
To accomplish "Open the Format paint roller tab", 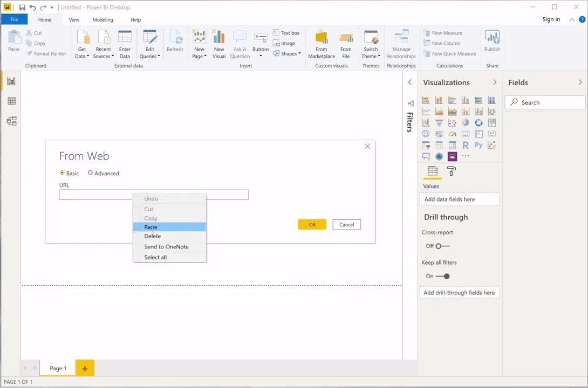I will pyautogui.click(x=452, y=171).
